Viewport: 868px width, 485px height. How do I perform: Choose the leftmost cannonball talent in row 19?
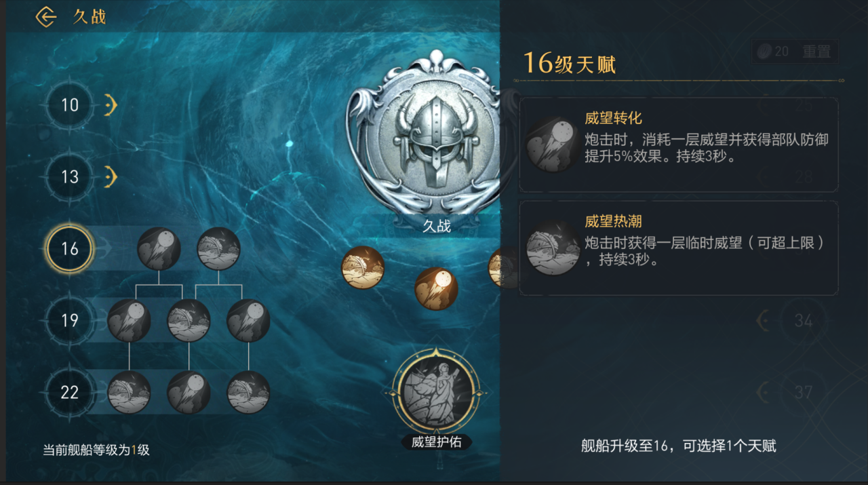pyautogui.click(x=130, y=320)
